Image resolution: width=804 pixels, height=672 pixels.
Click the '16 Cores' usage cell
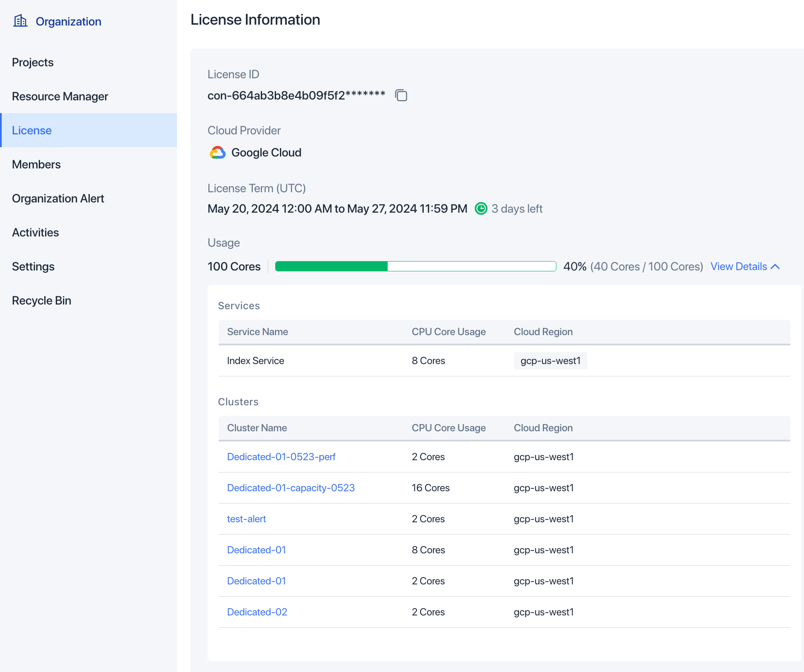pyautogui.click(x=431, y=488)
